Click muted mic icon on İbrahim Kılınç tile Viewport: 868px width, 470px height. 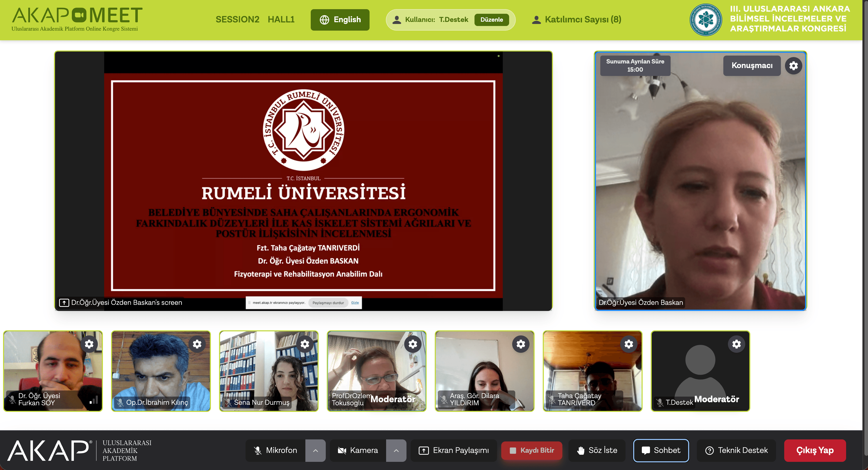click(x=120, y=402)
